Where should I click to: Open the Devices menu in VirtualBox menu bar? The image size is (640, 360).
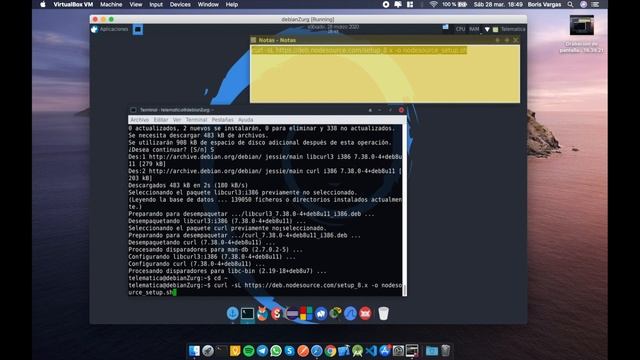point(180,4)
